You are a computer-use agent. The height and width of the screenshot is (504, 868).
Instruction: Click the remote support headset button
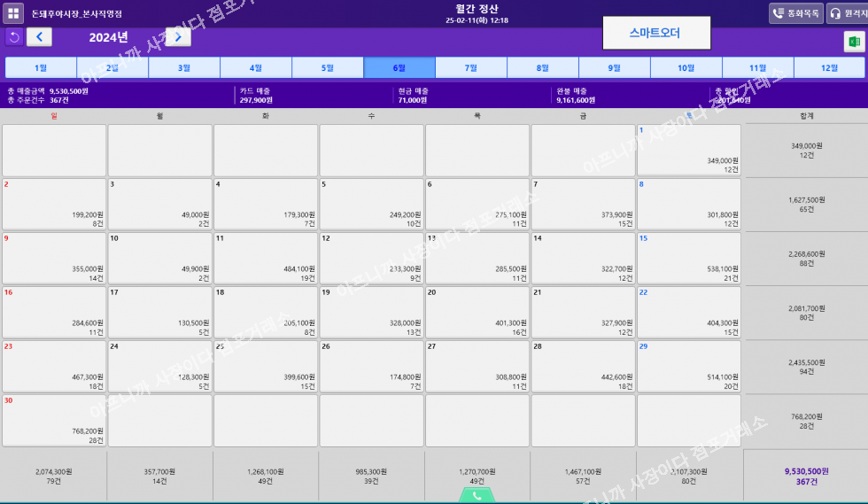pyautogui.click(x=848, y=13)
